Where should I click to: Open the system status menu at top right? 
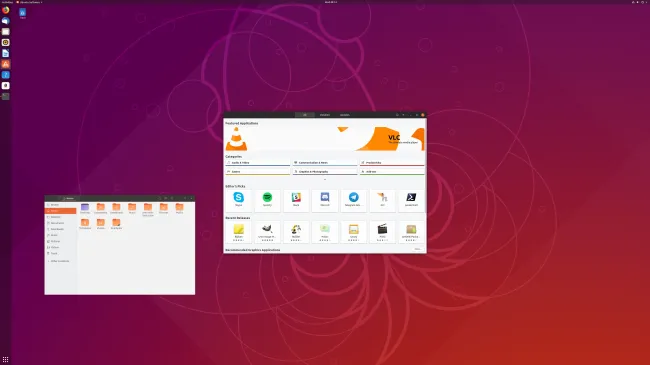tap(640, 2)
